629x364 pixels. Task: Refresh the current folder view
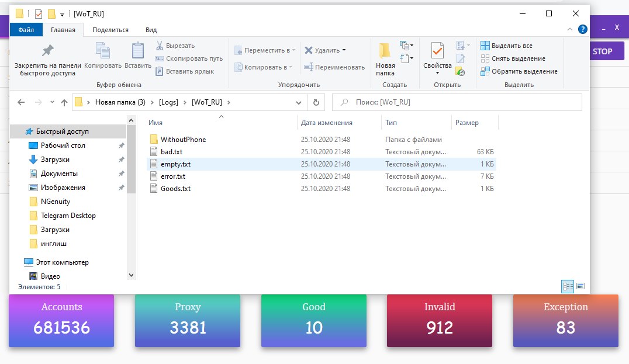316,102
